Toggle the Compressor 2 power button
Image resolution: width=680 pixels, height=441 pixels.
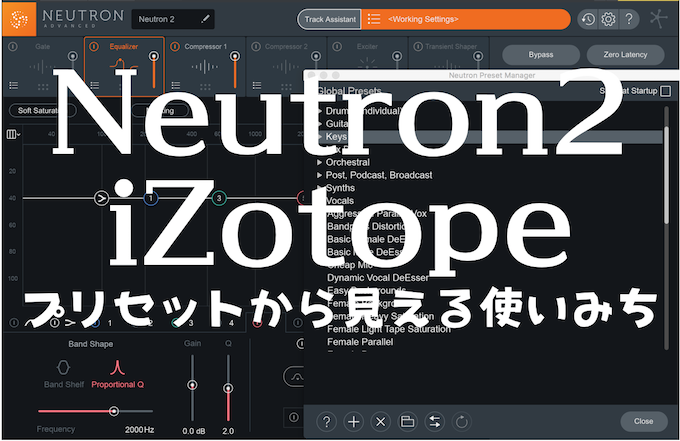click(x=256, y=46)
